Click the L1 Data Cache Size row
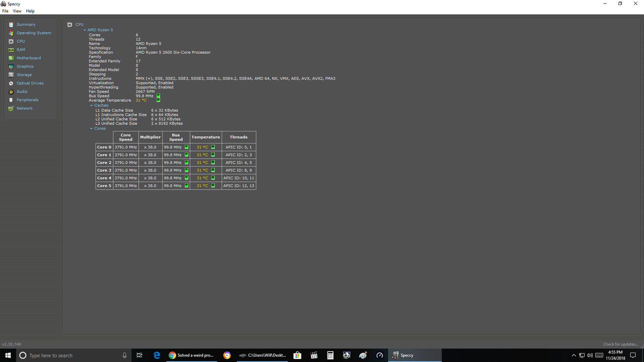Viewport: 644px width, 362px height. tap(137, 110)
